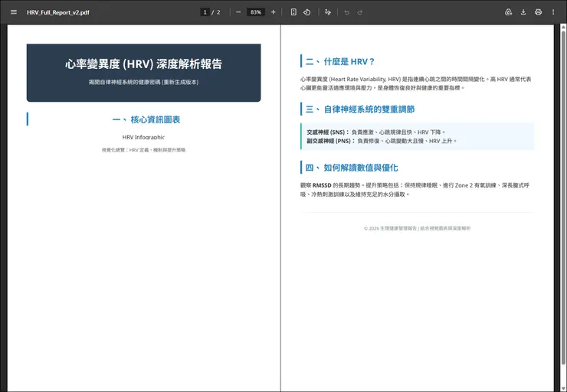
Task: Click the heading 三、自律神經系統的雙重調節
Action: [x=360, y=109]
